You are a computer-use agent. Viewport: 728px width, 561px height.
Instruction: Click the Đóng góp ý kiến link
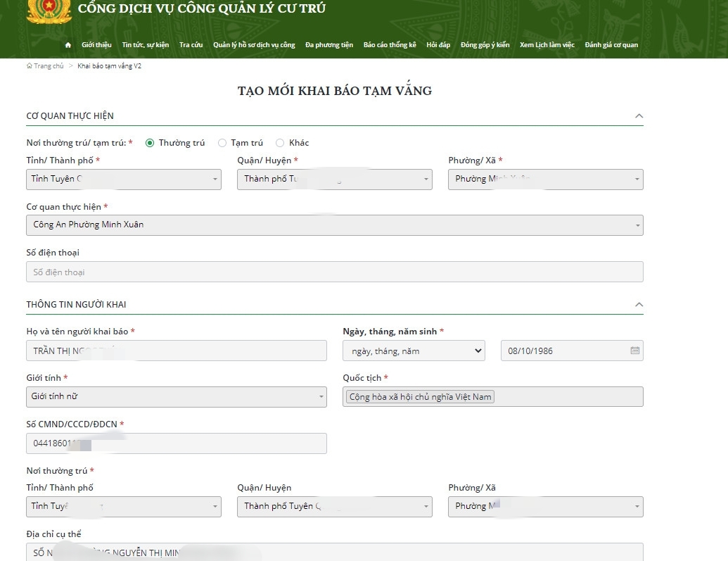click(485, 45)
